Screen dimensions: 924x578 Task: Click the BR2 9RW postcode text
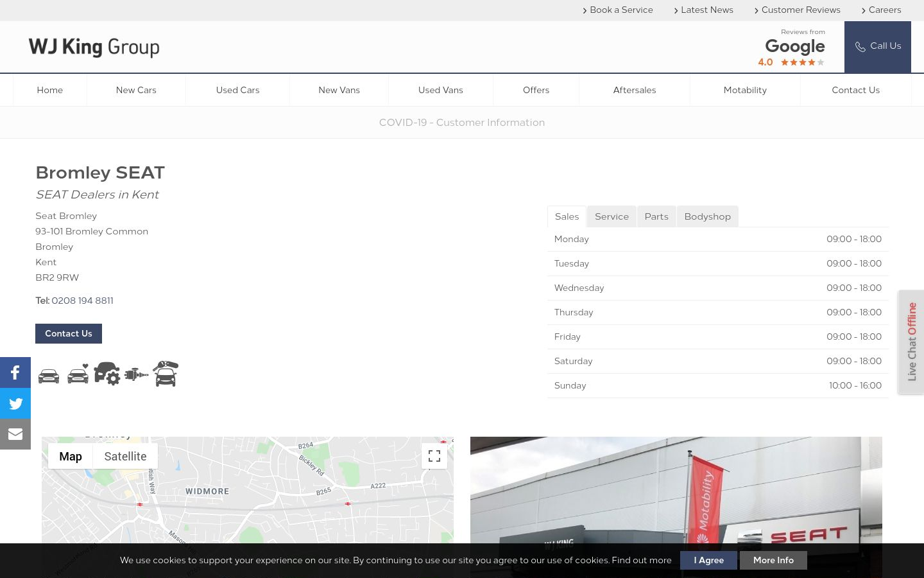[x=57, y=277]
